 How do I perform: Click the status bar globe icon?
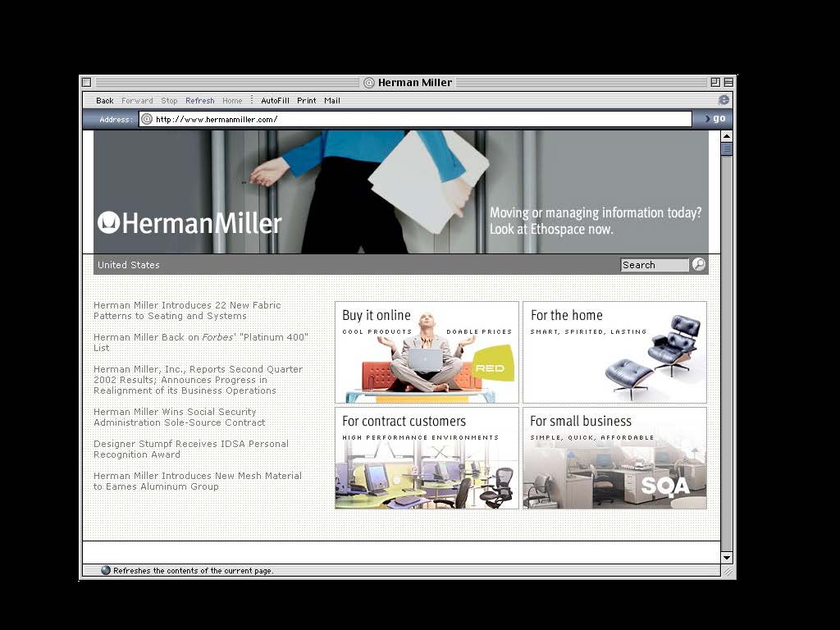[x=106, y=570]
